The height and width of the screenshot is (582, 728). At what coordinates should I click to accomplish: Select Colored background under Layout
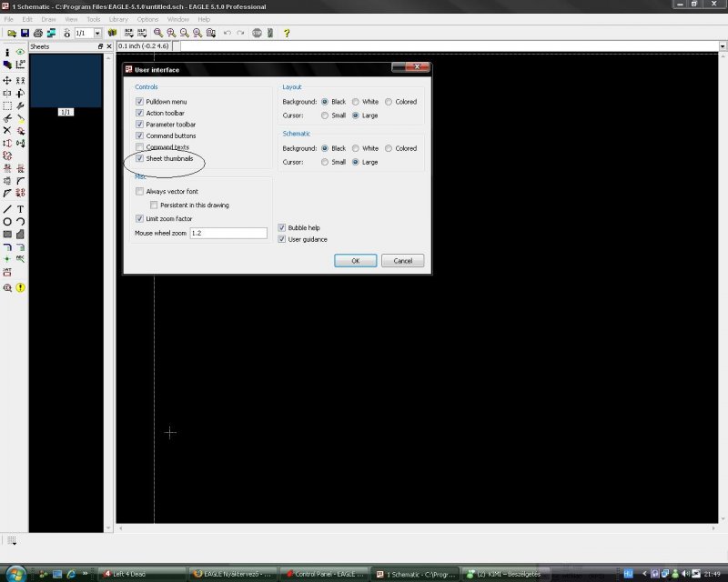click(x=389, y=102)
